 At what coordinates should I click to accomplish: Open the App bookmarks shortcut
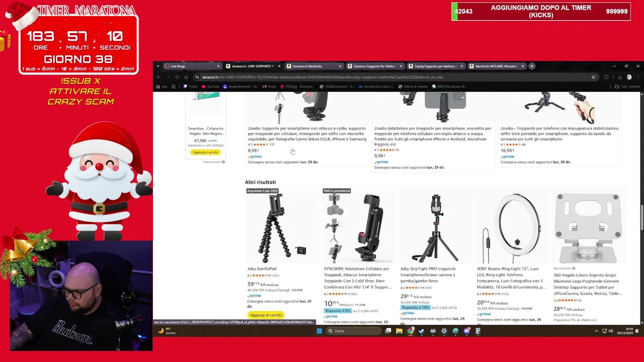(x=162, y=86)
